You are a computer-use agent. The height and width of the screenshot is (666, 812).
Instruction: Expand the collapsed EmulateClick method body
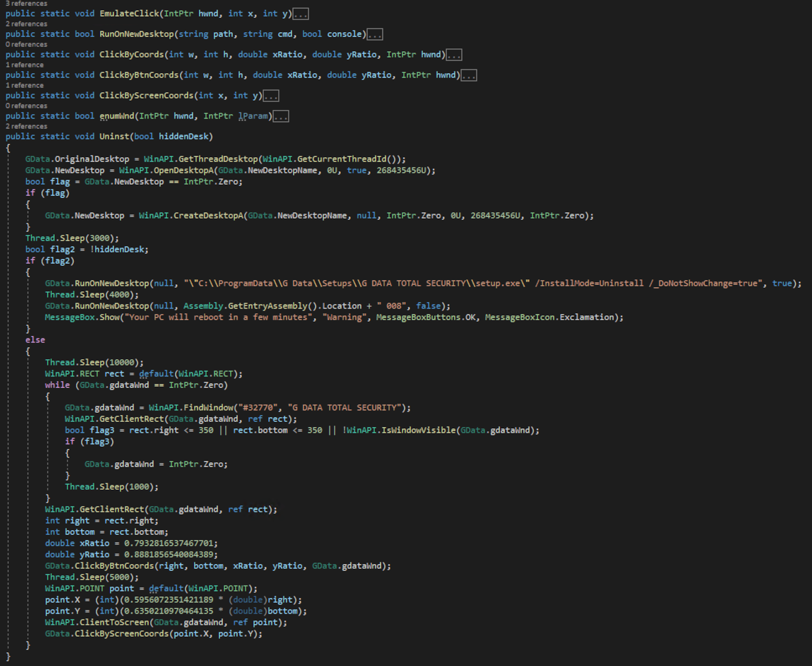tap(300, 14)
